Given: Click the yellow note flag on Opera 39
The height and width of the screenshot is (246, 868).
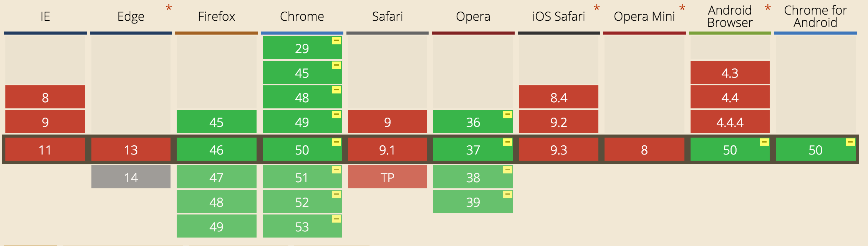Looking at the screenshot, I should [507, 194].
